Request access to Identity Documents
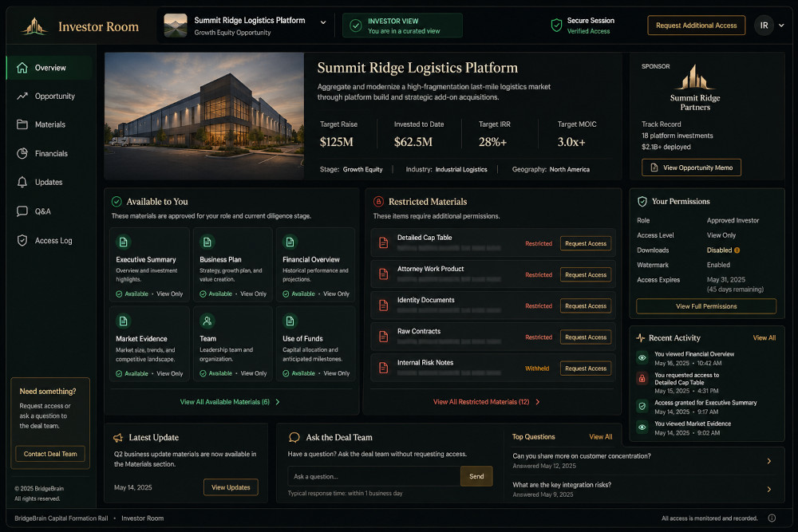Image resolution: width=798 pixels, height=532 pixels. coord(585,306)
